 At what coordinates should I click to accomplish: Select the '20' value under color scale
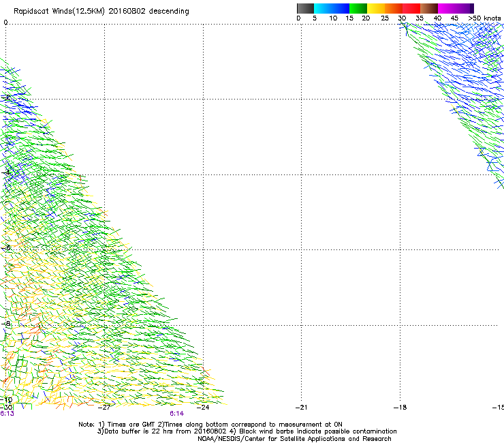tap(366, 18)
